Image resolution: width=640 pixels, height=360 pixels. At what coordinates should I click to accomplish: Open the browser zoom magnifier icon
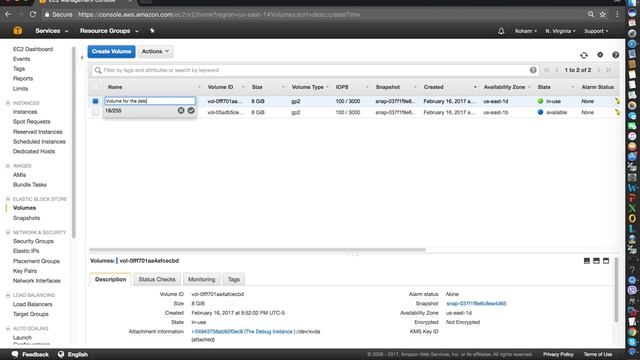coord(591,14)
